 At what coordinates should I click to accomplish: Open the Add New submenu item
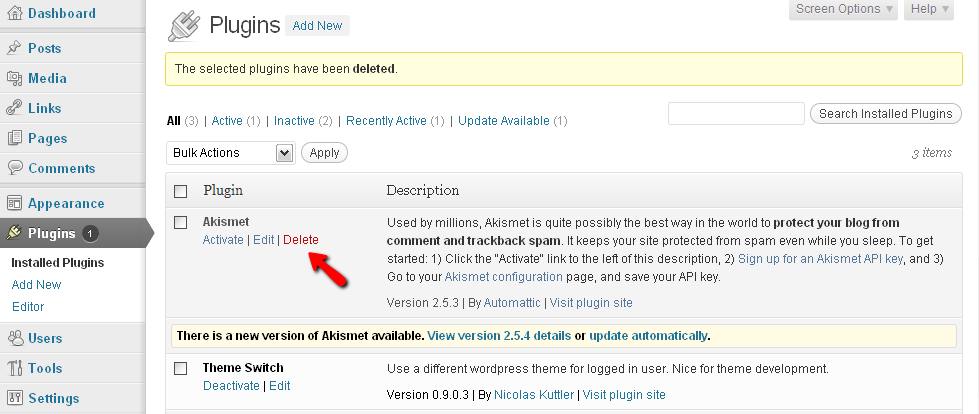[36, 285]
